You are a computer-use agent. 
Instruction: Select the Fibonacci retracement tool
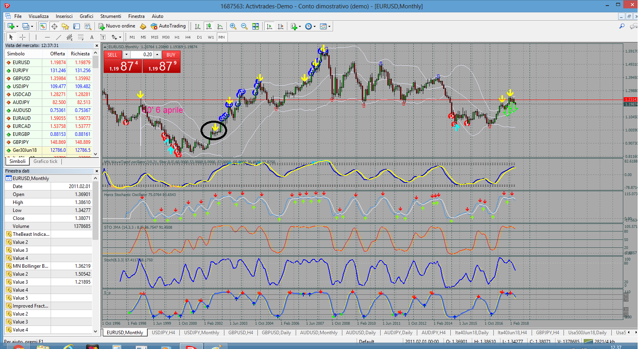pos(80,37)
